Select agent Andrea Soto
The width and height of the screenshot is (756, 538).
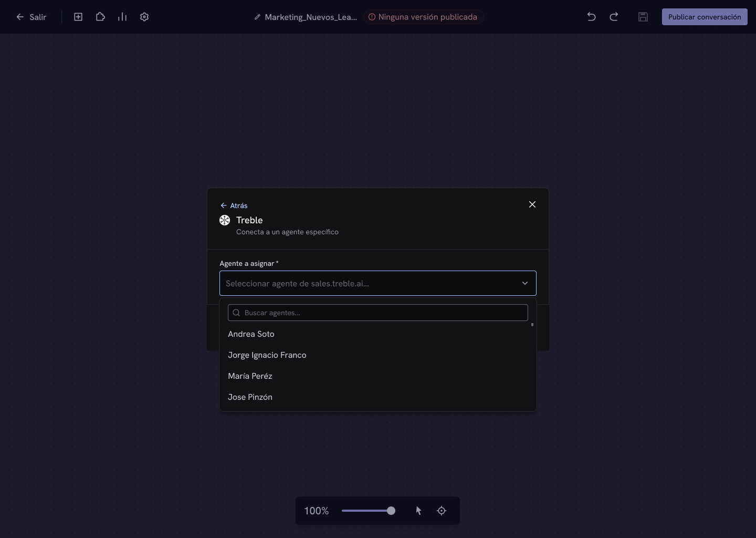point(378,334)
